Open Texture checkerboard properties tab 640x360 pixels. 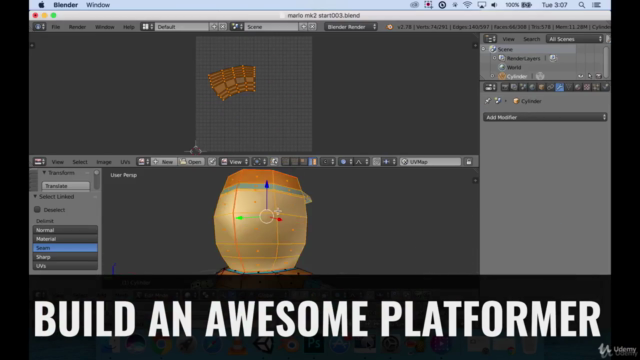pos(587,87)
